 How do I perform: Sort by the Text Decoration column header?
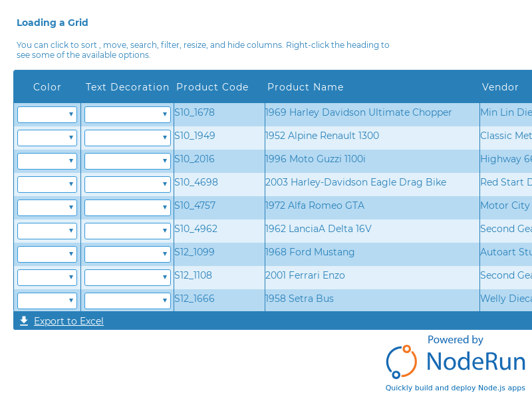coord(128,87)
